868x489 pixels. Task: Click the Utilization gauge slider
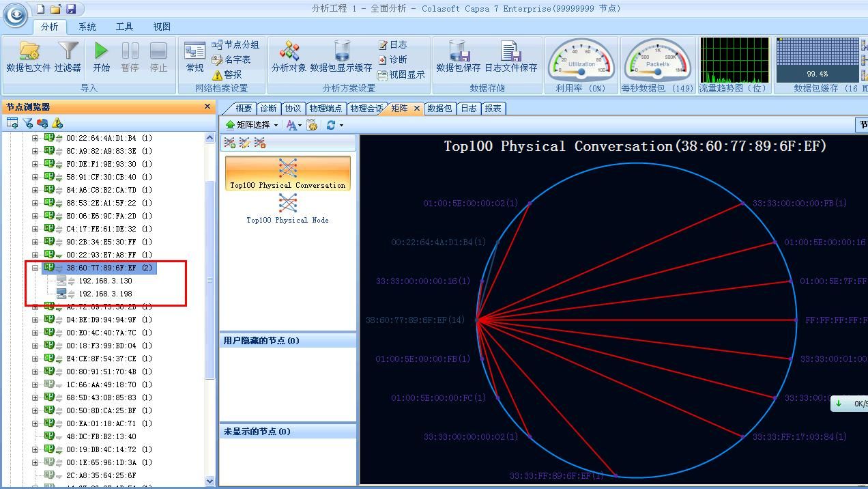[581, 70]
